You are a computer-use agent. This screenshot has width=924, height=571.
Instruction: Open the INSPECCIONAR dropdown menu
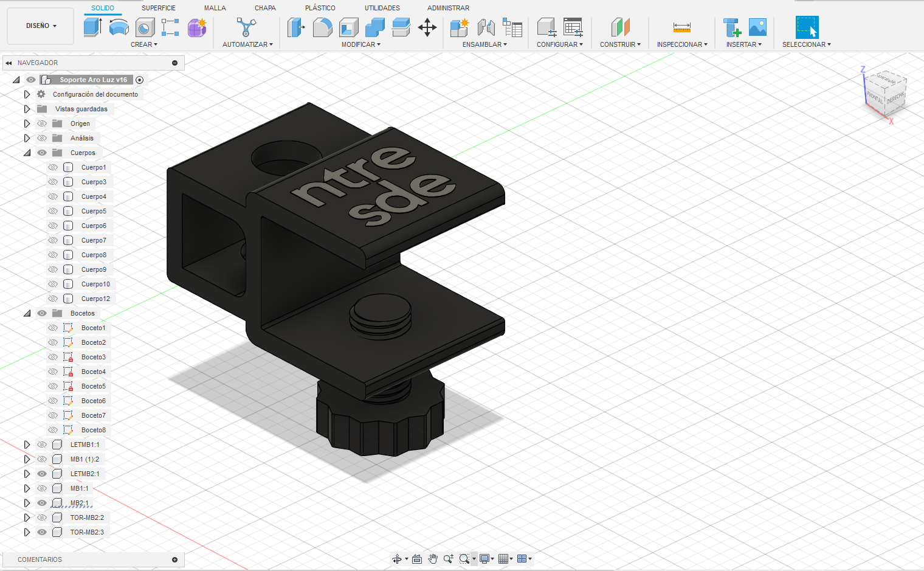(x=682, y=44)
